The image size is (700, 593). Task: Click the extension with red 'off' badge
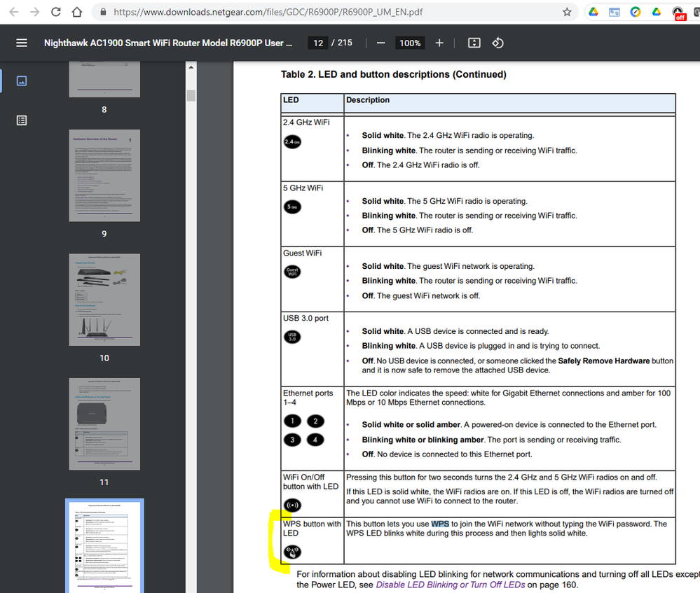click(678, 13)
